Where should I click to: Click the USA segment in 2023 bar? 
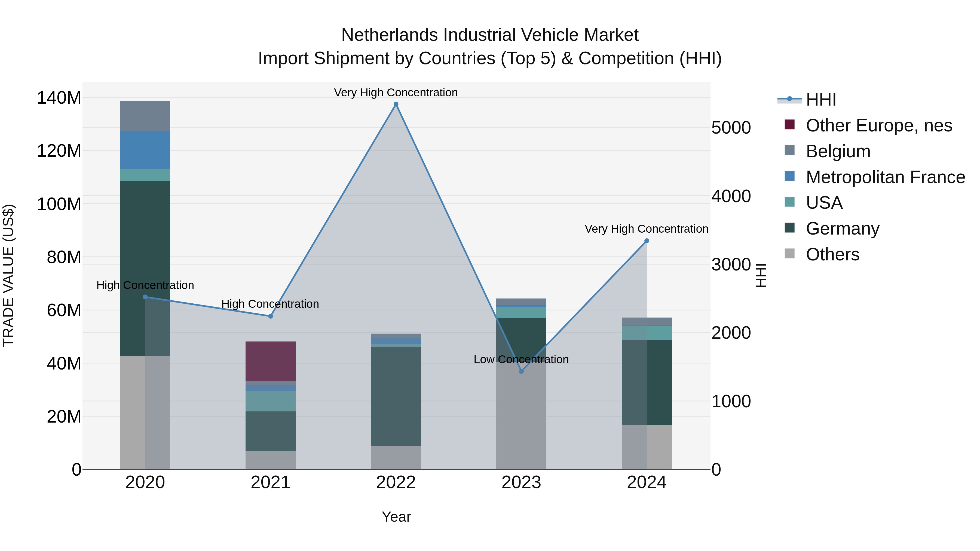click(x=521, y=313)
